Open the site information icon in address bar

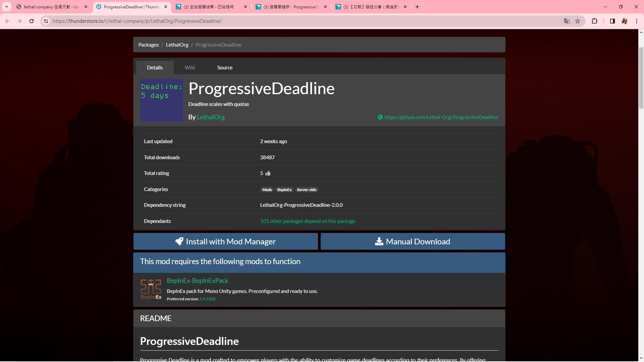tap(46, 21)
